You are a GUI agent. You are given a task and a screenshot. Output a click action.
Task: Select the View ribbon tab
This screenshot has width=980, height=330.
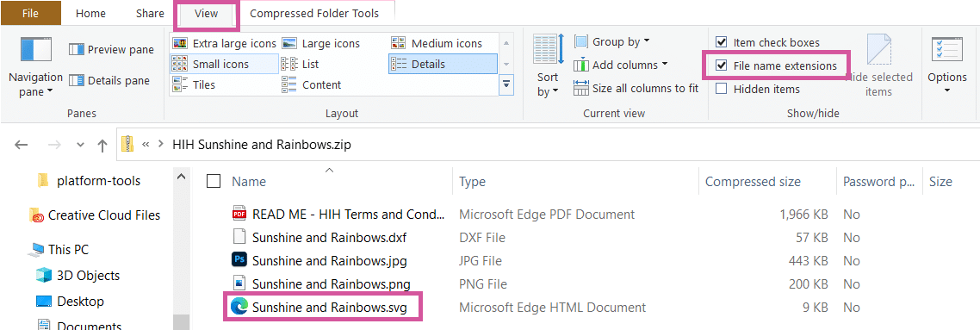207,13
